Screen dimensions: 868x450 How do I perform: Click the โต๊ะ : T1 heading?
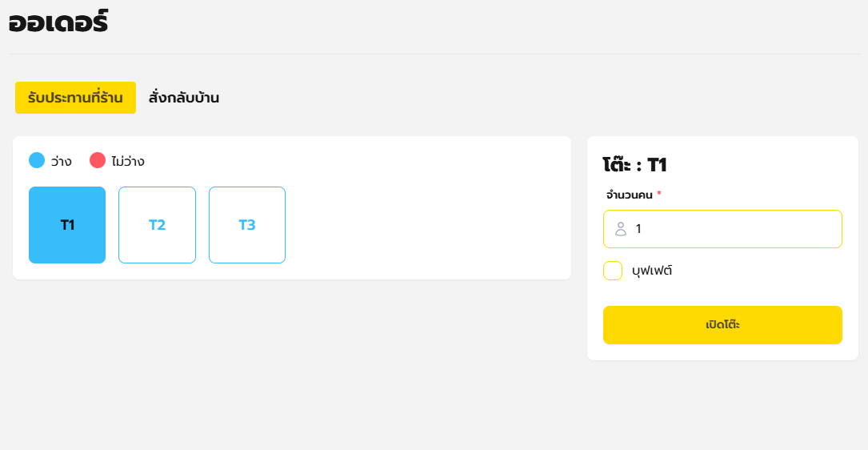pos(634,165)
